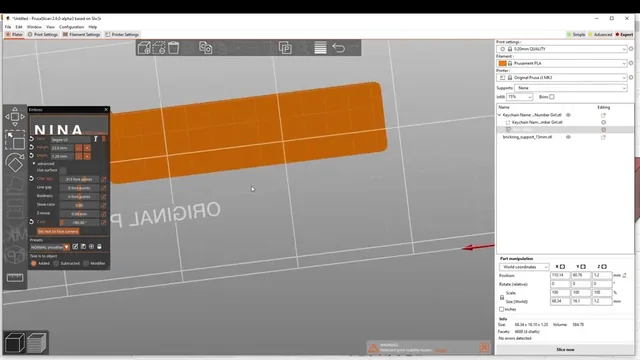640x360 pixels.
Task: Reset the Char gap value arrow
Action: pyautogui.click(x=31, y=178)
